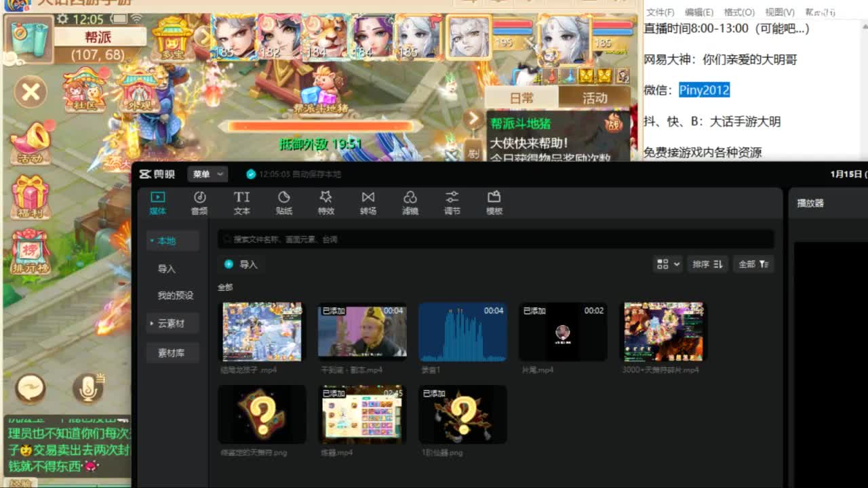Open the 社区 community icon in game

(x=85, y=90)
